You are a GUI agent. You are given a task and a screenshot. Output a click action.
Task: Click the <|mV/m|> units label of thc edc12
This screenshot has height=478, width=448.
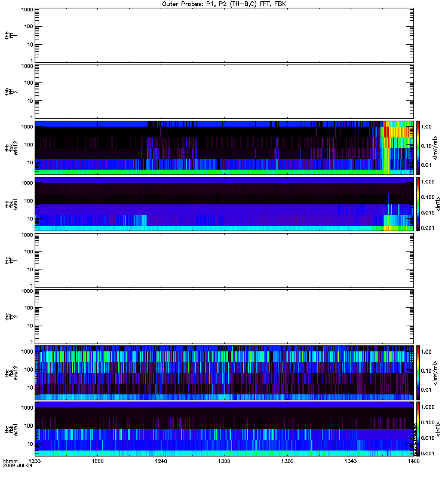[435, 373]
